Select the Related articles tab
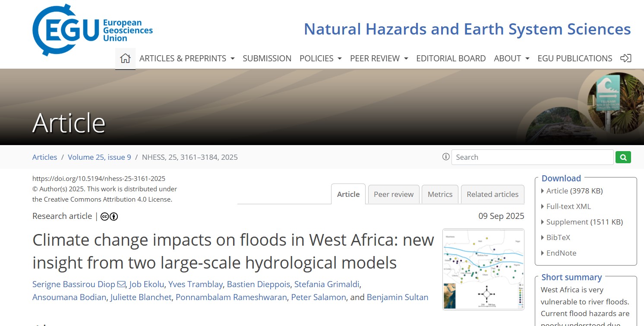Viewport: 644px width, 326px height. click(x=492, y=194)
